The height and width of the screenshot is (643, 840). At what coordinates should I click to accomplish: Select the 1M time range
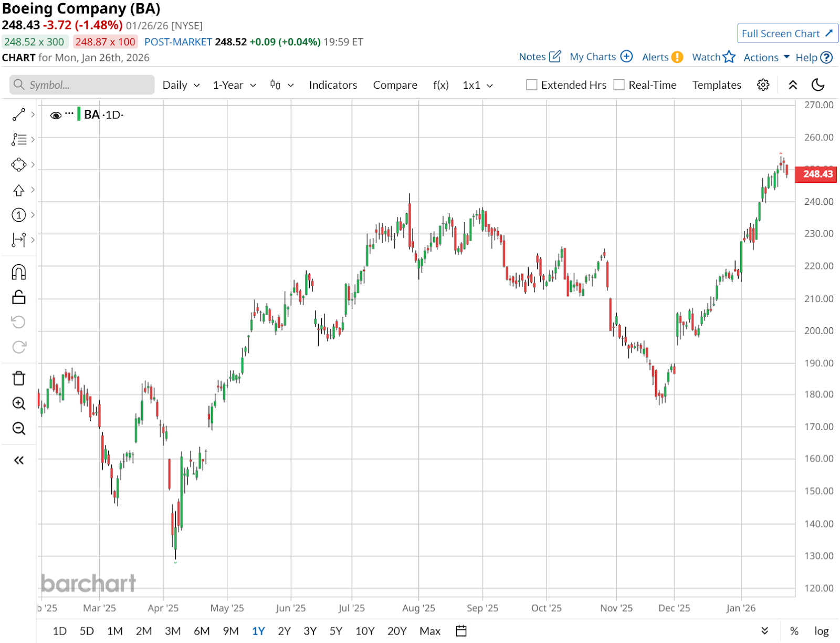(x=115, y=631)
